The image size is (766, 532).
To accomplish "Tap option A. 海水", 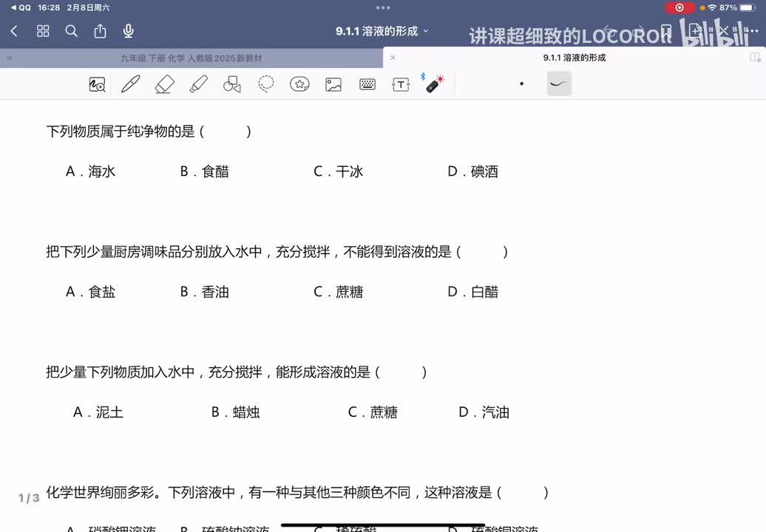I will pyautogui.click(x=90, y=171).
